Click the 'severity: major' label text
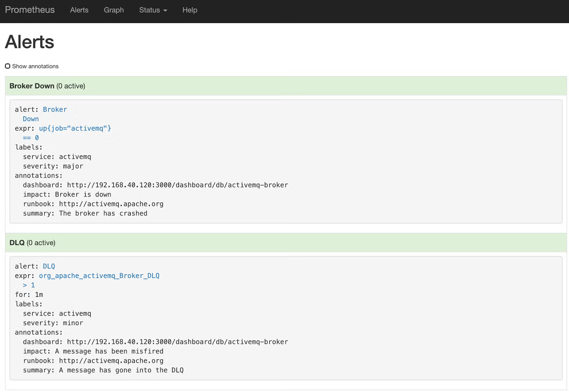569x392 pixels. coord(53,166)
